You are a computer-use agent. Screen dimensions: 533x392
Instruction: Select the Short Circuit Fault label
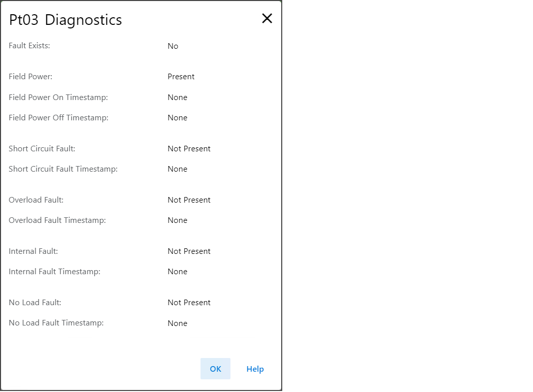pos(42,149)
